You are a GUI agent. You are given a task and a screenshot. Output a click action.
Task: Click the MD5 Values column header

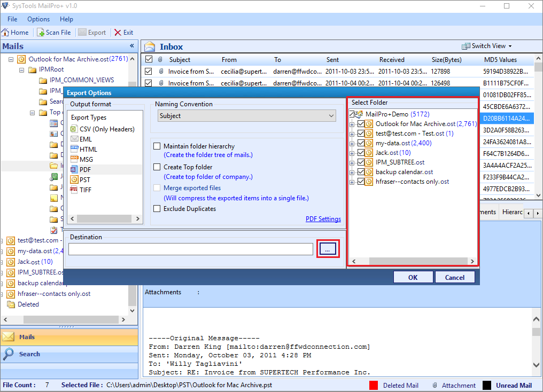[x=500, y=59]
